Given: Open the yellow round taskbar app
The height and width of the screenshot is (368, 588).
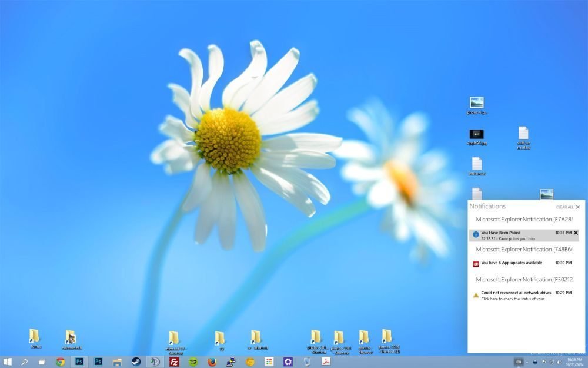Looking at the screenshot, I should click(x=250, y=362).
